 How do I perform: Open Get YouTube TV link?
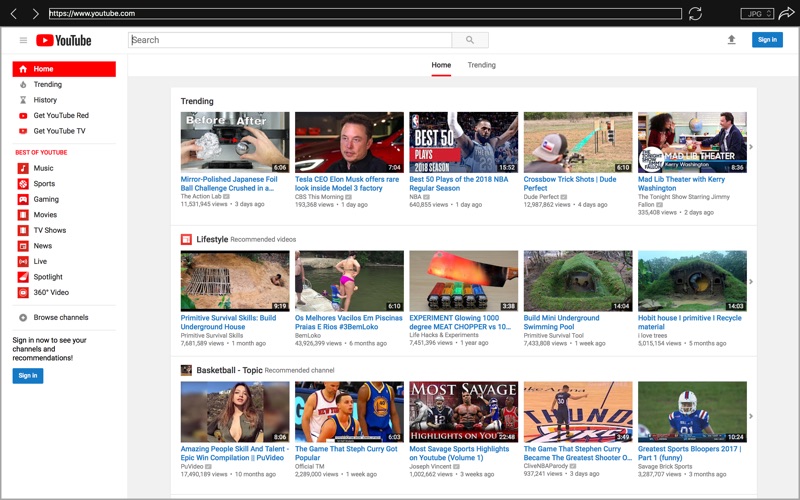pyautogui.click(x=59, y=131)
